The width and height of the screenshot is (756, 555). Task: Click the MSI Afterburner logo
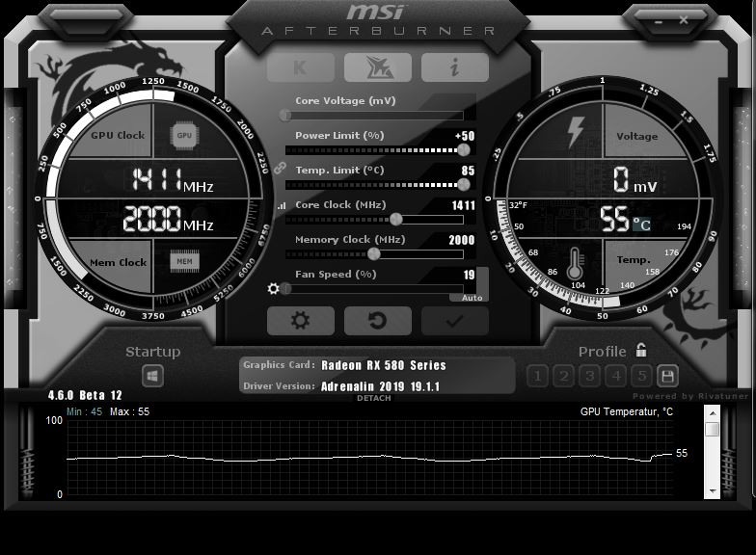pos(378,20)
